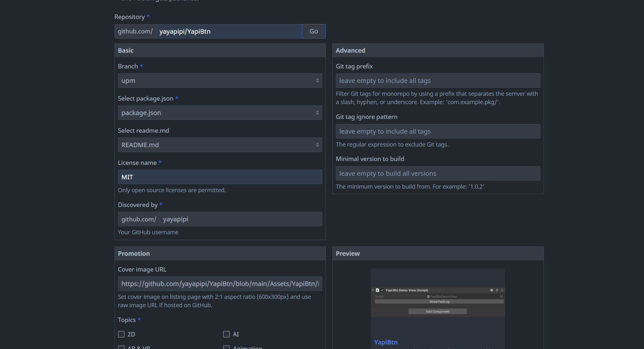
Task: Click the License name field containing MIT
Action: click(x=220, y=177)
